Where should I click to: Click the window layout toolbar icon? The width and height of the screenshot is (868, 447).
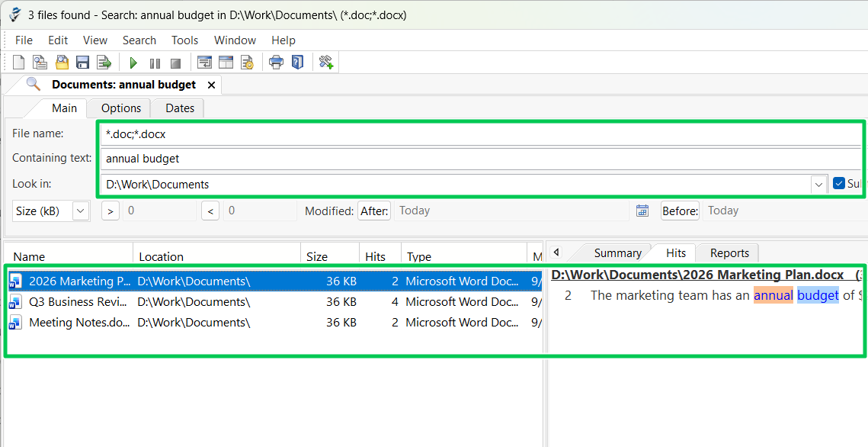click(x=226, y=62)
